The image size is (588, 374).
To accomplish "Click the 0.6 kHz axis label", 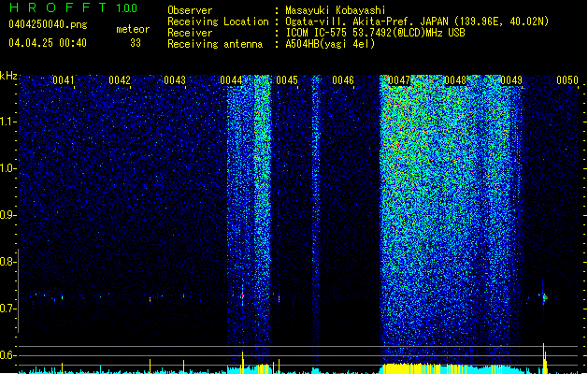I will 7,355.
